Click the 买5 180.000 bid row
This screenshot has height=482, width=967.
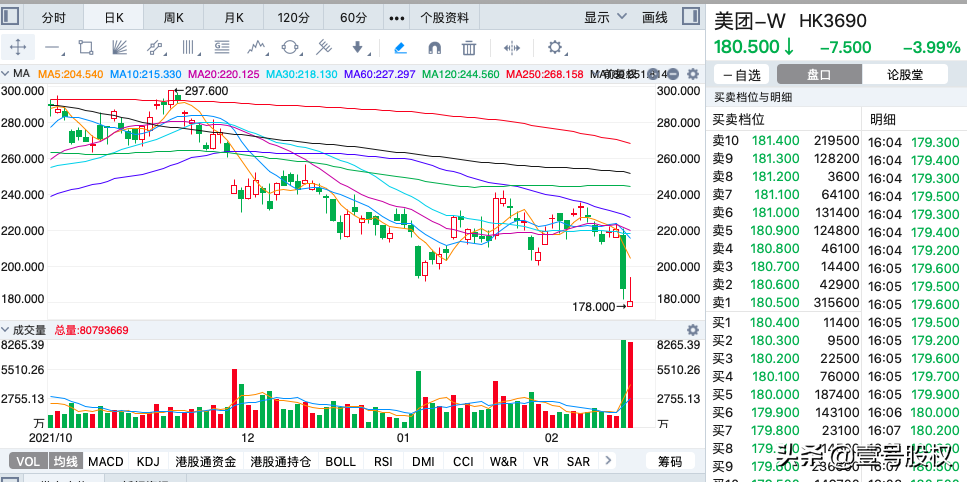[x=786, y=394]
